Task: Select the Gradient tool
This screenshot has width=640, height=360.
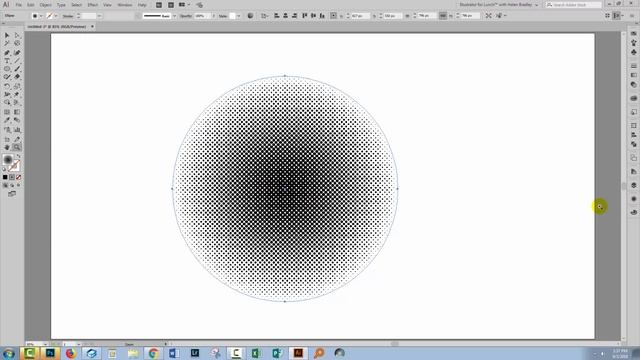Action: click(x=17, y=112)
